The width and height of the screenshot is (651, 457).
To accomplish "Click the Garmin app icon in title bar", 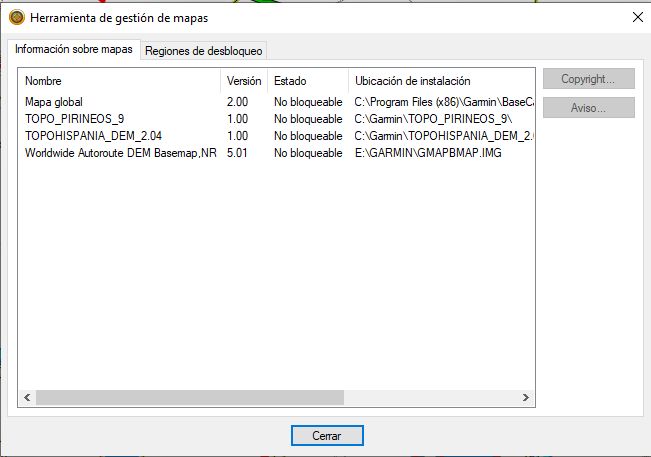I will [17, 17].
